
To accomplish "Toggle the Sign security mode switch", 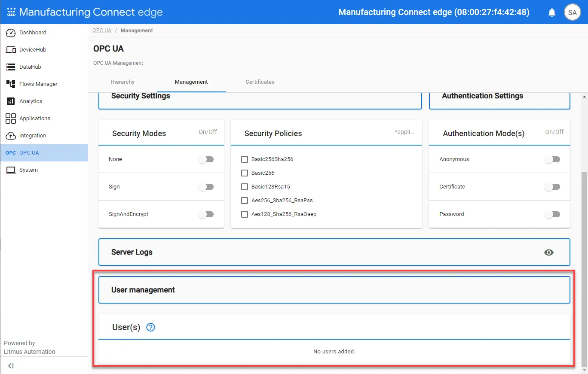I will tap(206, 187).
